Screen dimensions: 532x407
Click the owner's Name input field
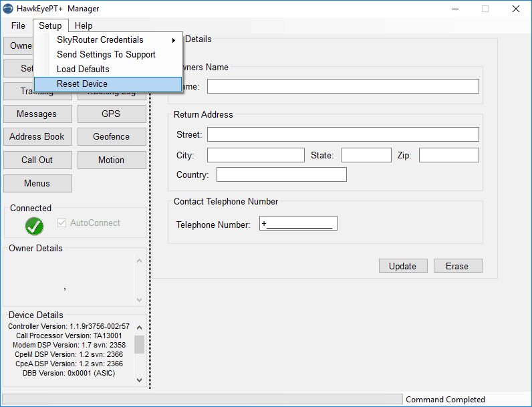pos(343,86)
